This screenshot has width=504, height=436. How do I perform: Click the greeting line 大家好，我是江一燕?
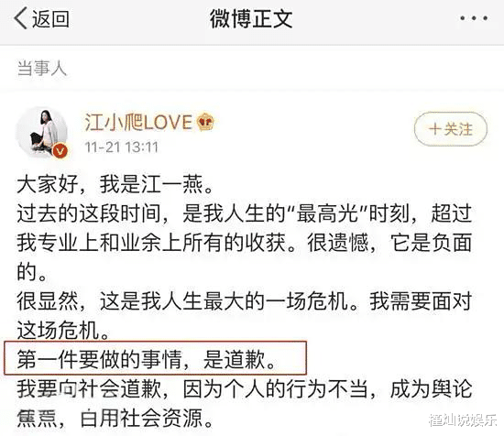click(x=115, y=184)
